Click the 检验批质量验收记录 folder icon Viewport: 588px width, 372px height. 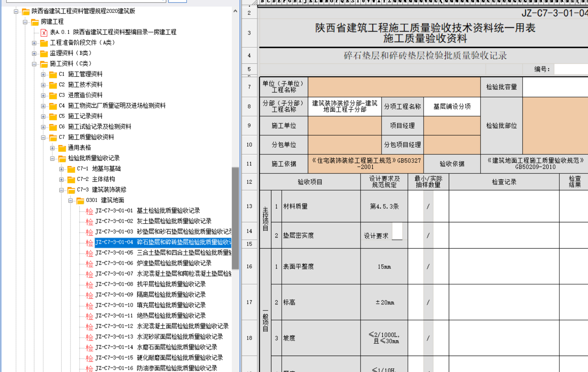tap(62, 159)
